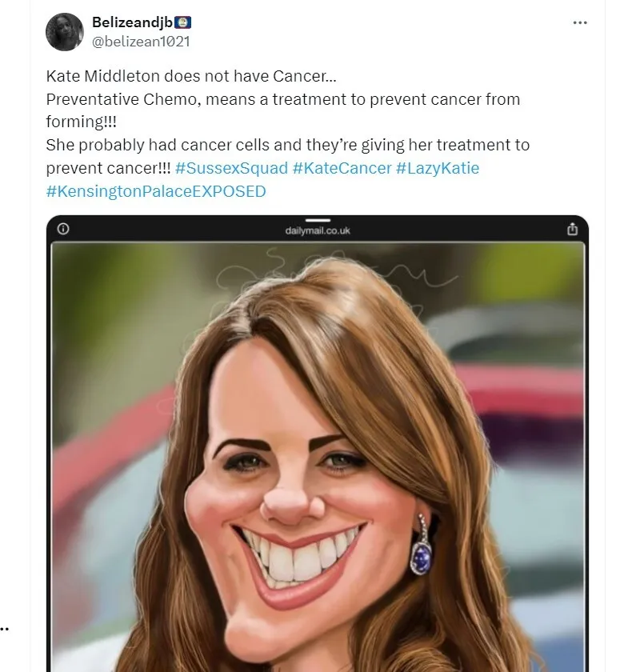Open the tweet's three-dot more options menu
620x672 pixels.
(x=580, y=22)
